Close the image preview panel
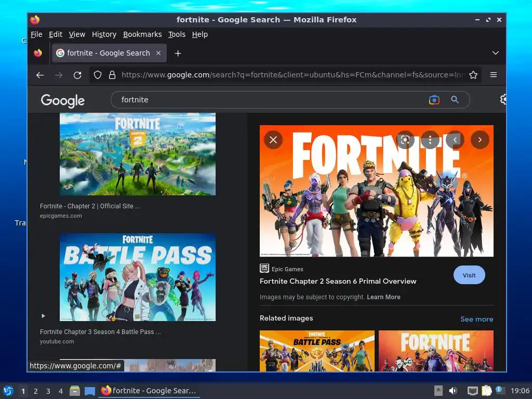532x399 pixels. point(273,140)
